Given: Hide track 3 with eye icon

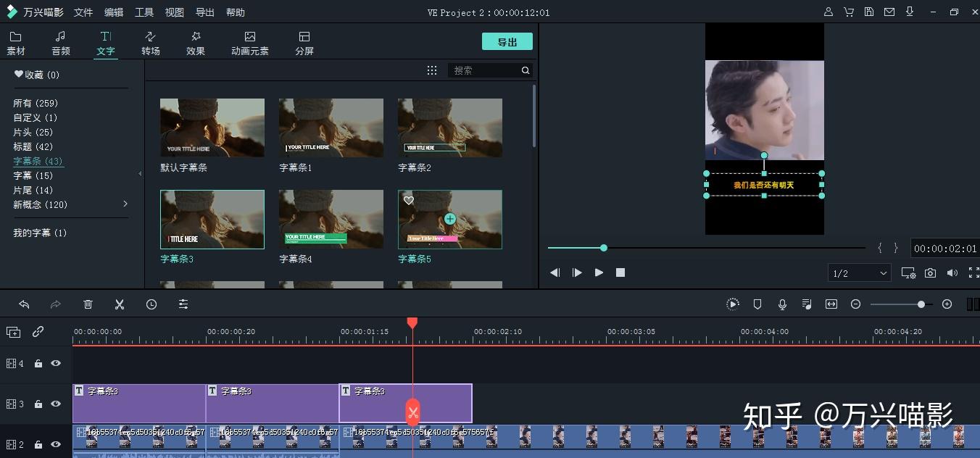Looking at the screenshot, I should (56, 404).
